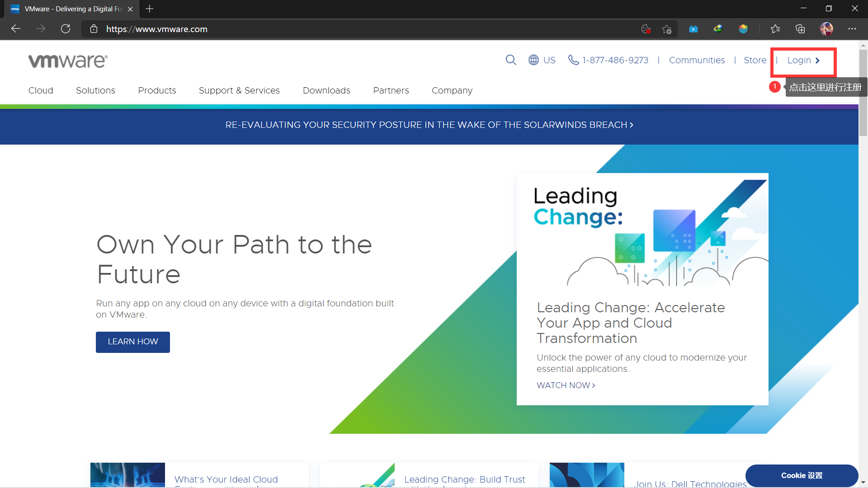Click the browser refresh icon
The width and height of the screenshot is (868, 488).
click(x=66, y=29)
